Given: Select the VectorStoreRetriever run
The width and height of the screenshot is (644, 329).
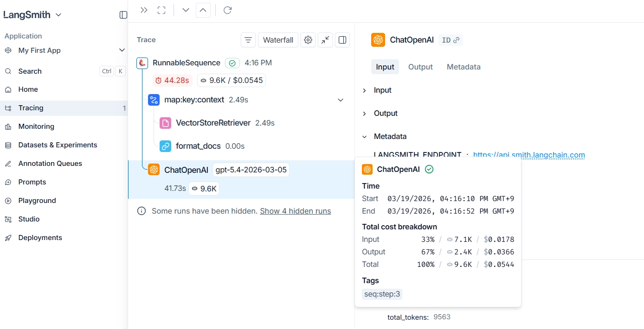Looking at the screenshot, I should [213, 123].
